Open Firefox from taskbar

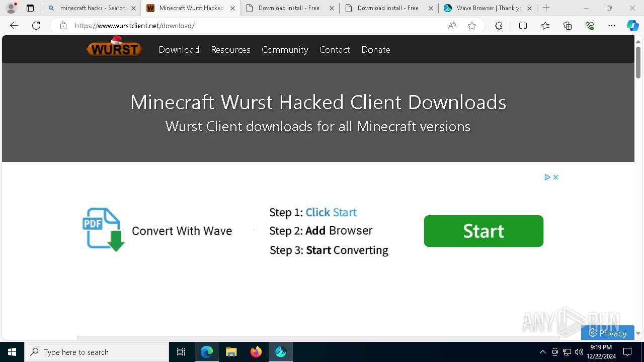coord(256,352)
